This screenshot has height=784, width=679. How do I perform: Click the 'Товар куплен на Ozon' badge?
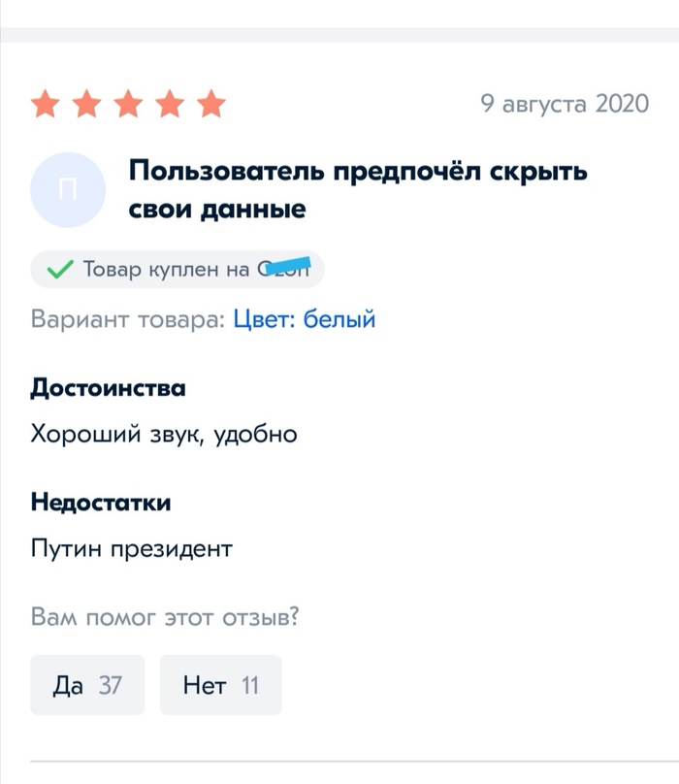click(178, 270)
